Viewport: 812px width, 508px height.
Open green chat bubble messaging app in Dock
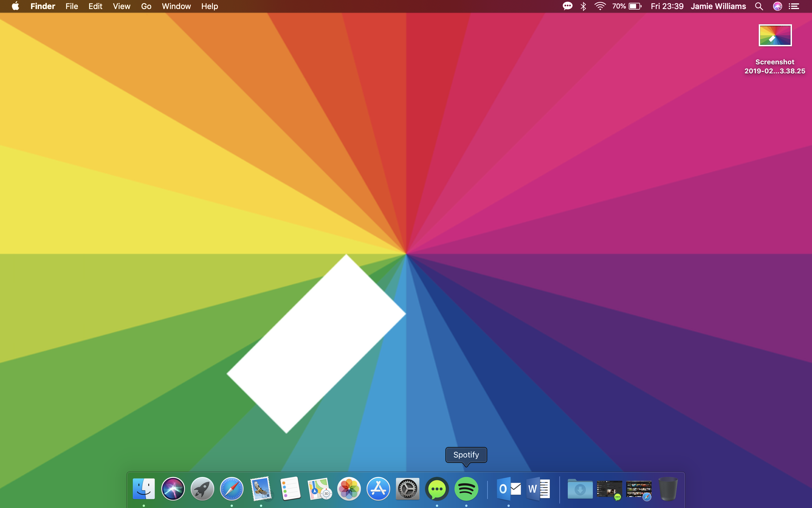[437, 489]
